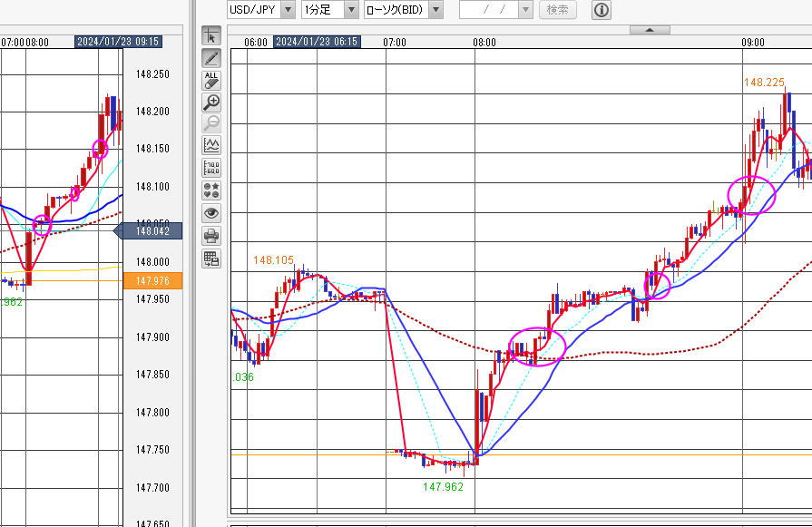Open the price scale settings icon
Image resolution: width=812 pixels, height=527 pixels.
[211, 168]
